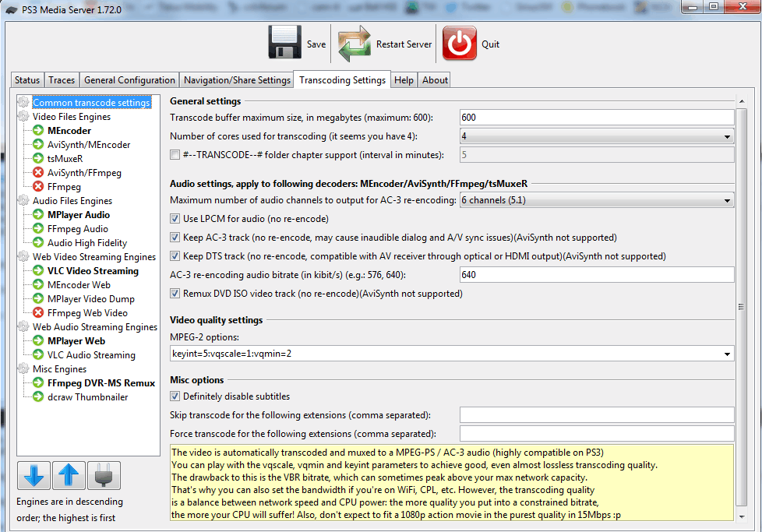Select dcraw Thumbnailer engine row
This screenshot has height=532, width=762.
point(88,397)
